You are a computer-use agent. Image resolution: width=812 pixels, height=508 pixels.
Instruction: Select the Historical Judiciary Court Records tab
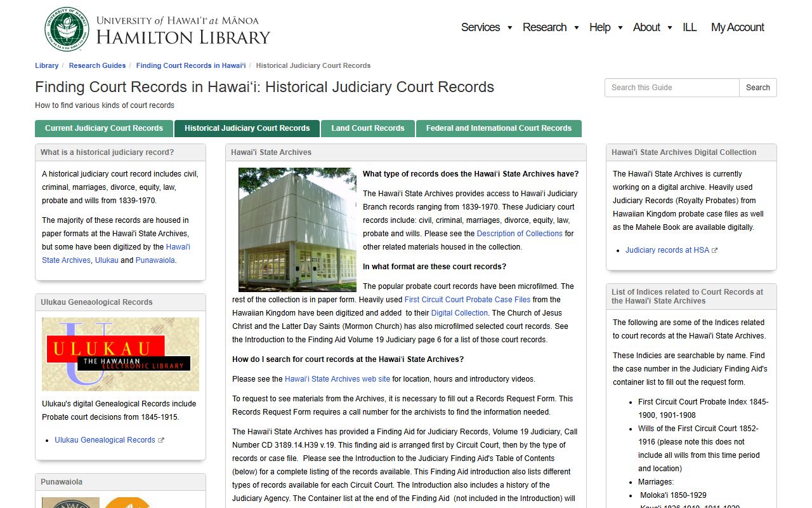pos(247,128)
